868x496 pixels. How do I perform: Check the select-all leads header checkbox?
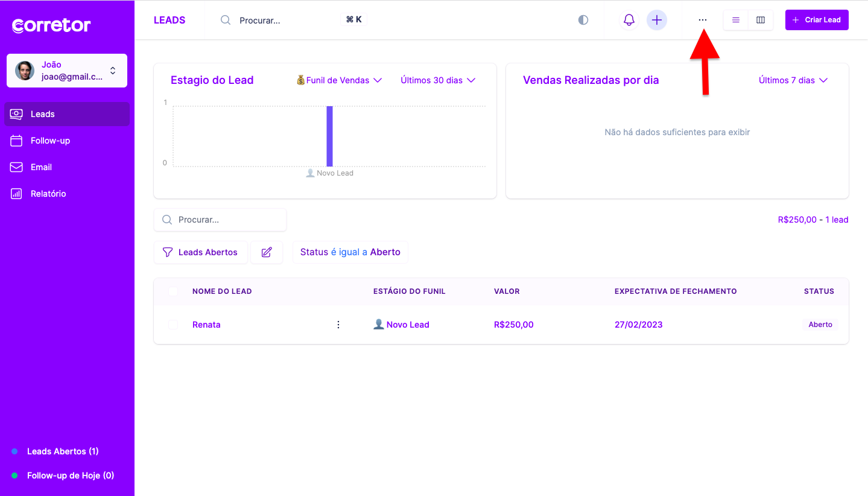coord(173,291)
